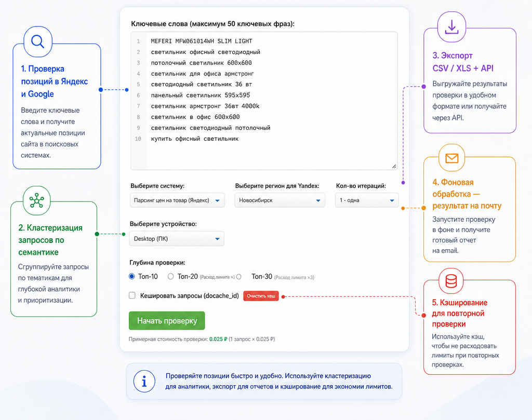Click inside the keywords text area
The image size is (532, 420).
tap(264, 101)
